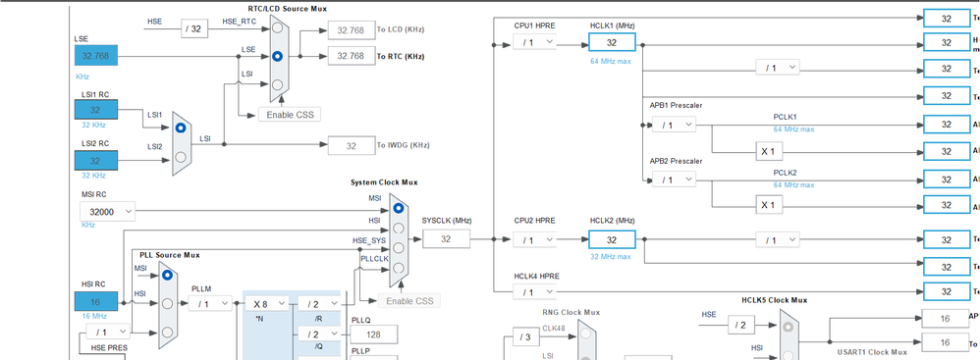Image resolution: width=980 pixels, height=360 pixels.
Task: Click X 1 multiplier on PCLK1 branch
Action: coord(769,152)
